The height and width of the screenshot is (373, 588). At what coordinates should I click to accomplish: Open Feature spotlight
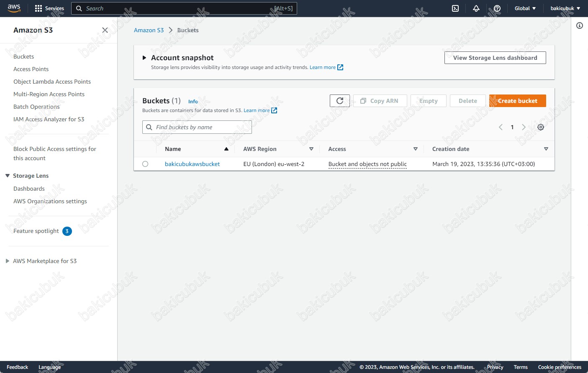tap(36, 231)
